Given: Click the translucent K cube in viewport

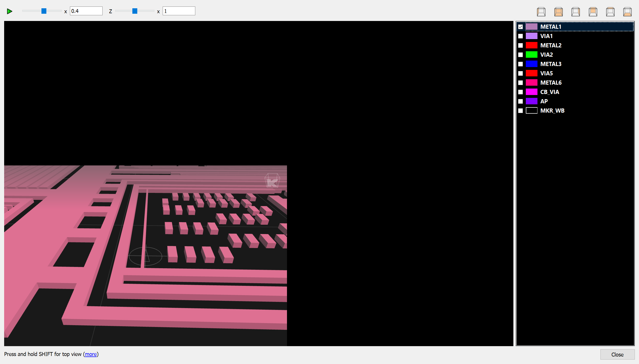Looking at the screenshot, I should pyautogui.click(x=272, y=180).
